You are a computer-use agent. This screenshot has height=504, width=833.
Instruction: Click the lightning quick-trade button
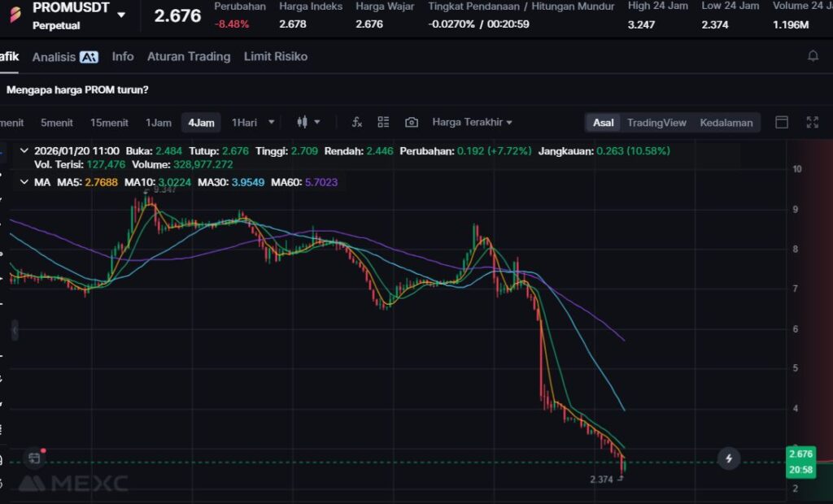729,458
